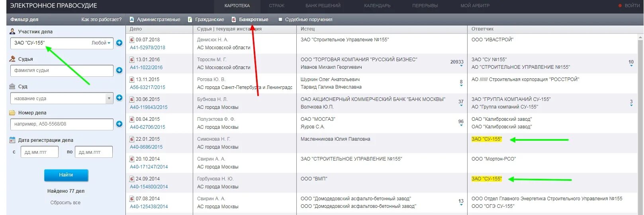The image size is (644, 215).
Task: Click bankruptcy icon for case dated 08.04.2015
Action: (x=132, y=119)
